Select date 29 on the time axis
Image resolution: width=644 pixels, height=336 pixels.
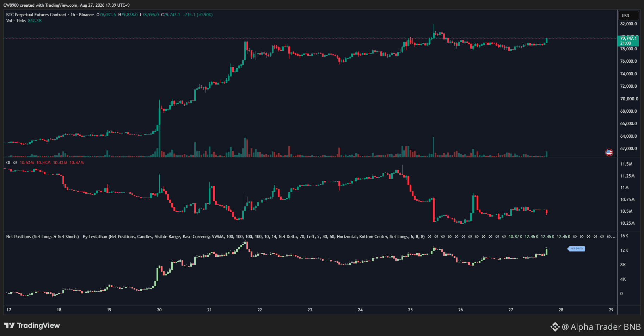(611, 310)
